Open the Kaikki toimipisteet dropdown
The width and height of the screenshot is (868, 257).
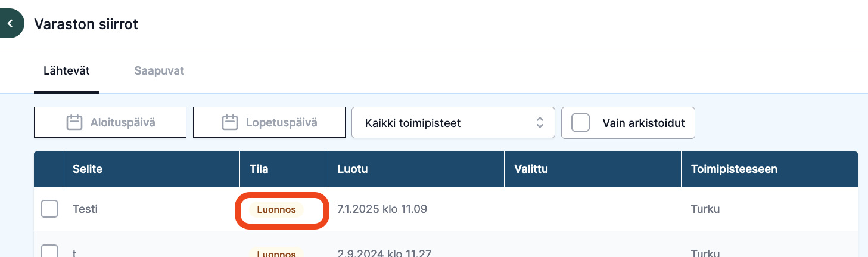click(453, 123)
